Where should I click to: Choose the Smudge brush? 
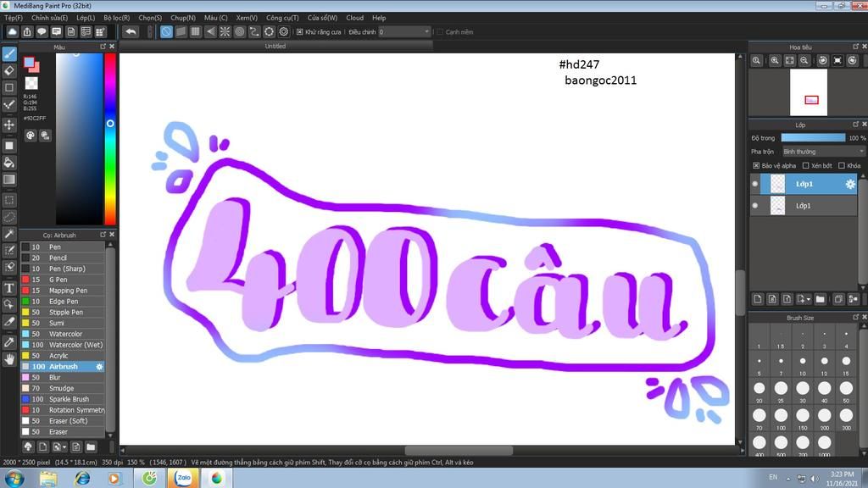pos(63,388)
